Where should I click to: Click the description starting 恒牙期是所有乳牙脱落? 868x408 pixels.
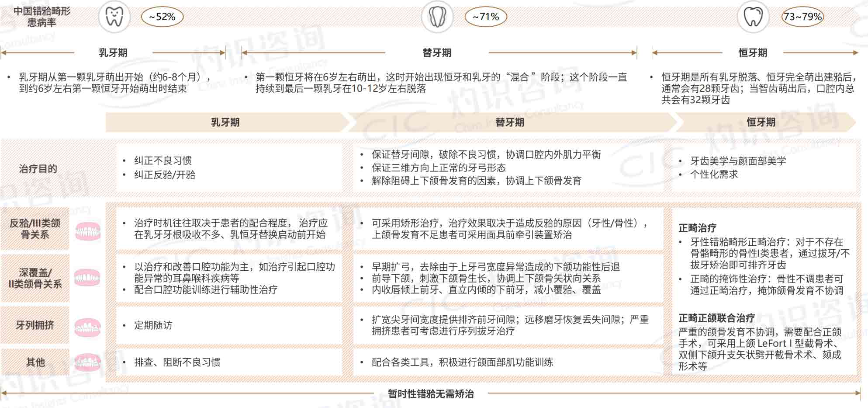759,88
